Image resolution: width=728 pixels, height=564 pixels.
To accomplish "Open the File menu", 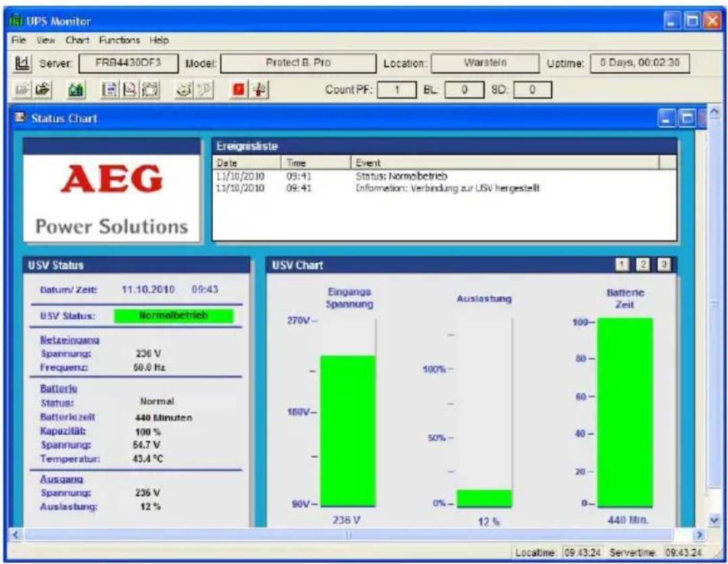I will 18,40.
